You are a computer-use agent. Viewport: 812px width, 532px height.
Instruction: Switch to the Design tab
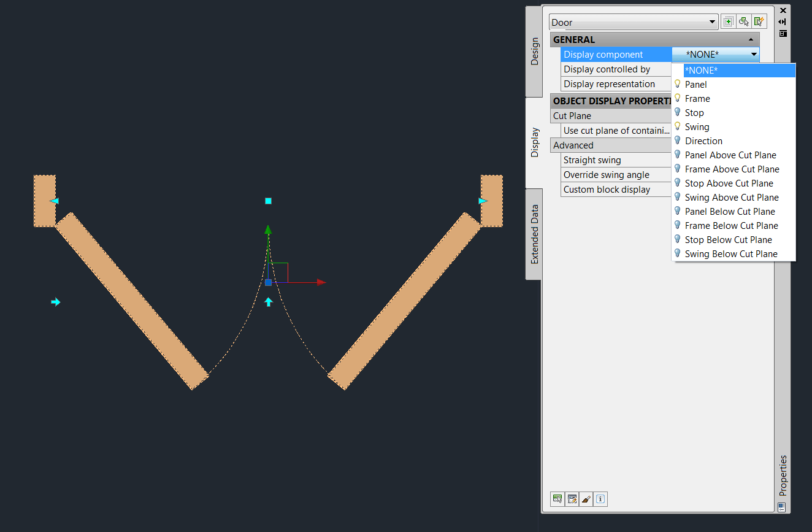click(x=534, y=52)
